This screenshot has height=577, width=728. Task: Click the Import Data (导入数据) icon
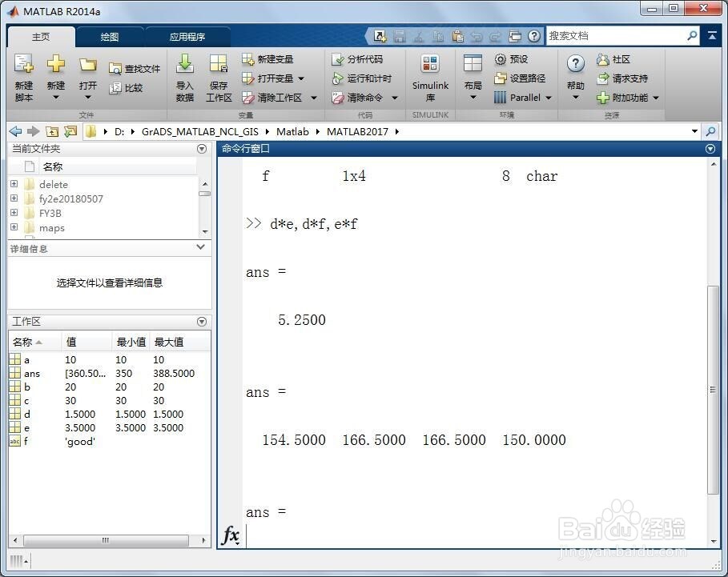point(185,64)
